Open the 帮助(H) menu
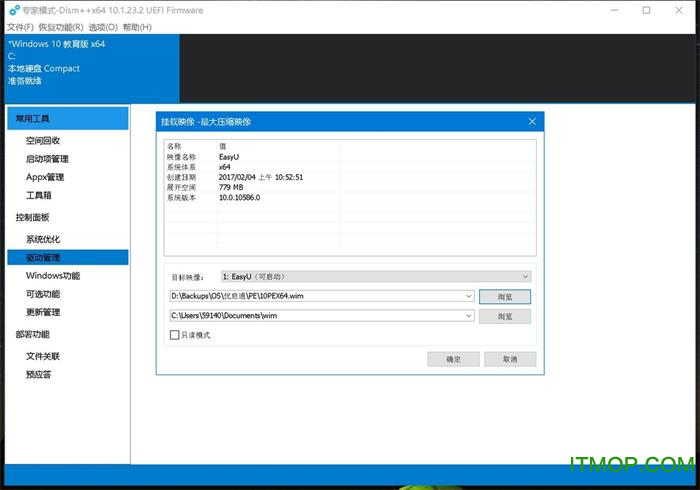 pos(137,27)
